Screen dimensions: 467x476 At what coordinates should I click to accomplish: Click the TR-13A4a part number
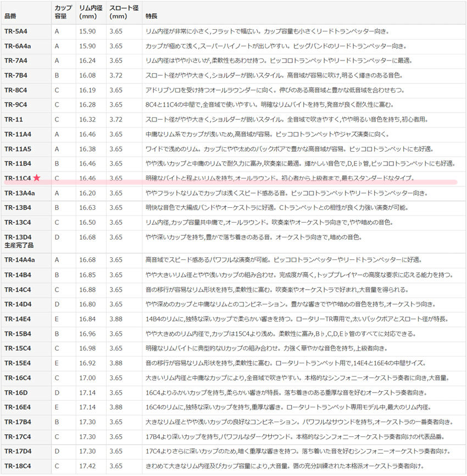20,193
